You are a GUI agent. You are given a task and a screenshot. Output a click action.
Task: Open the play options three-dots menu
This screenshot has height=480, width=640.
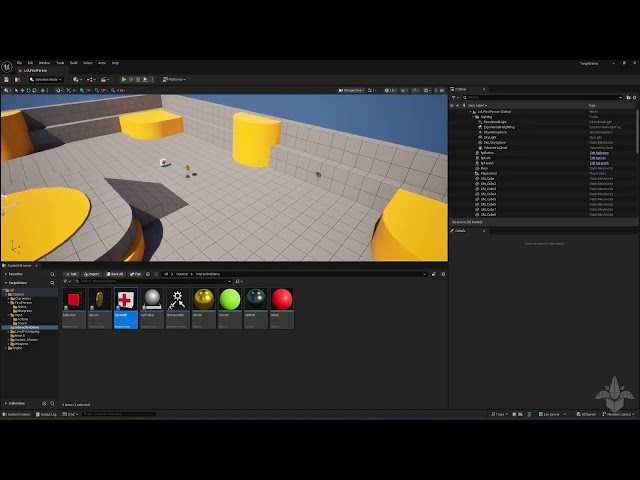click(x=152, y=80)
